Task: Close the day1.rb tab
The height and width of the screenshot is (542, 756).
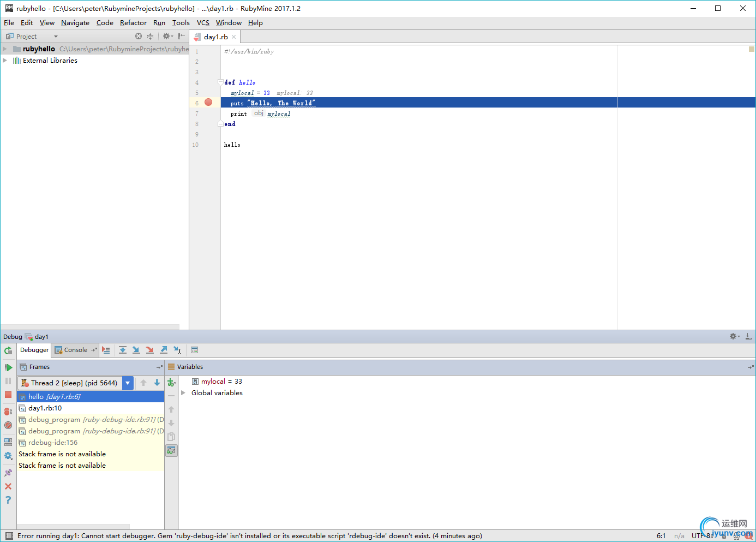Action: [234, 37]
